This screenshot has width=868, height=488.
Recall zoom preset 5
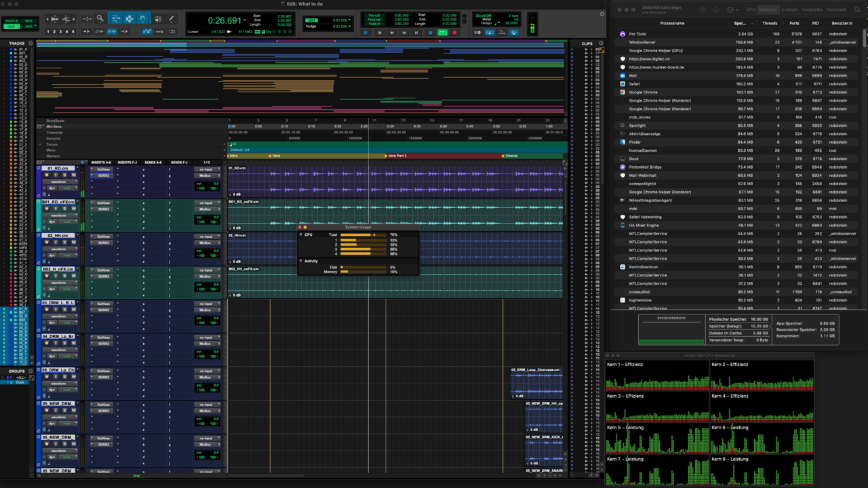[x=73, y=32]
